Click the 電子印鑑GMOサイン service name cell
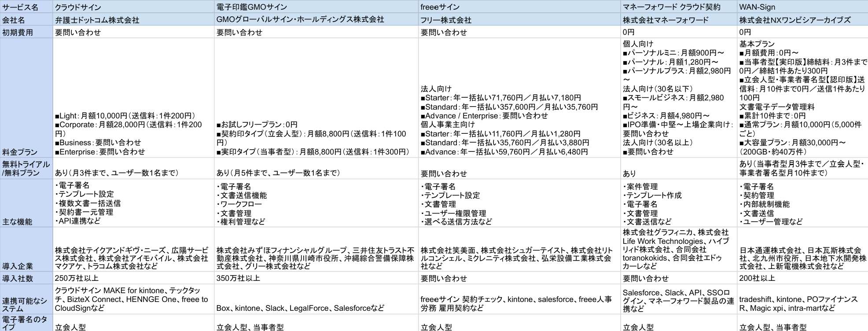The width and height of the screenshot is (868, 331). [x=316, y=7]
